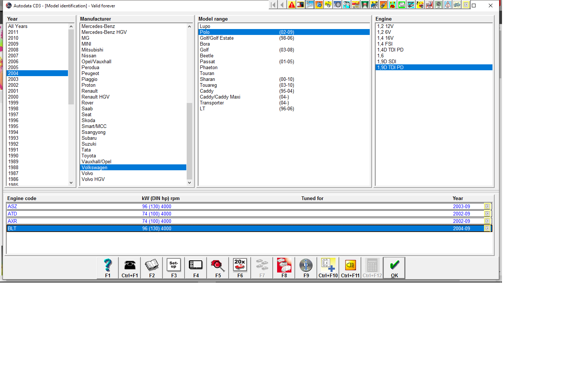Click the F5 magnifier search icon
Screen dimensions: 588x392
click(218, 268)
